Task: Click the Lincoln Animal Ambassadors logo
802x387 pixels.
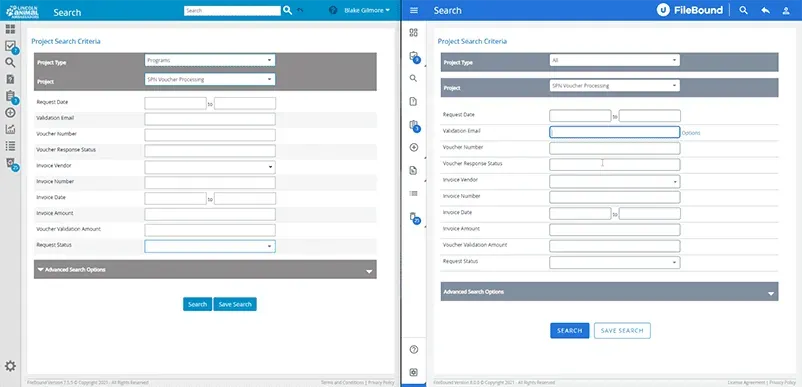Action: pos(22,10)
